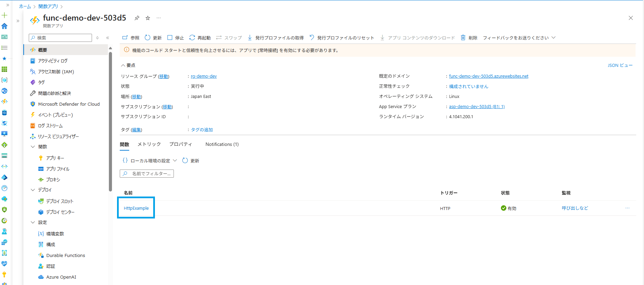Screen dimensions: 644x285
Task: Click 構成されていません health check link
Action: [x=468, y=86]
